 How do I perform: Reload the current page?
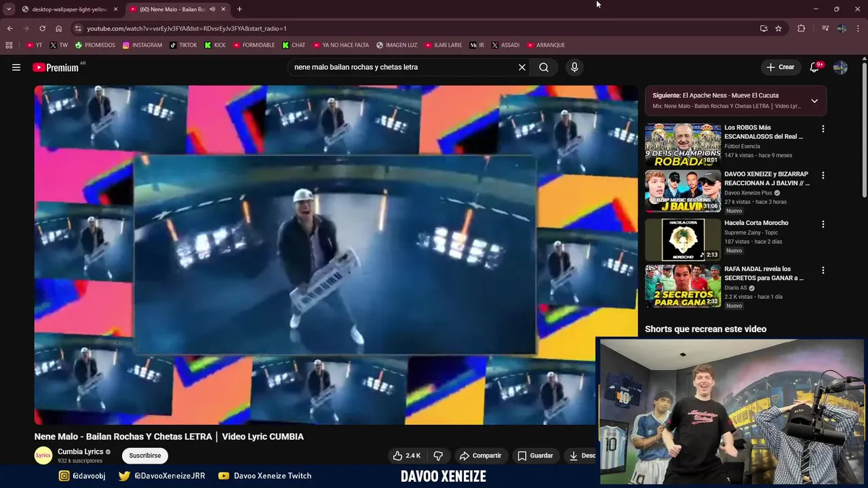[x=42, y=28]
